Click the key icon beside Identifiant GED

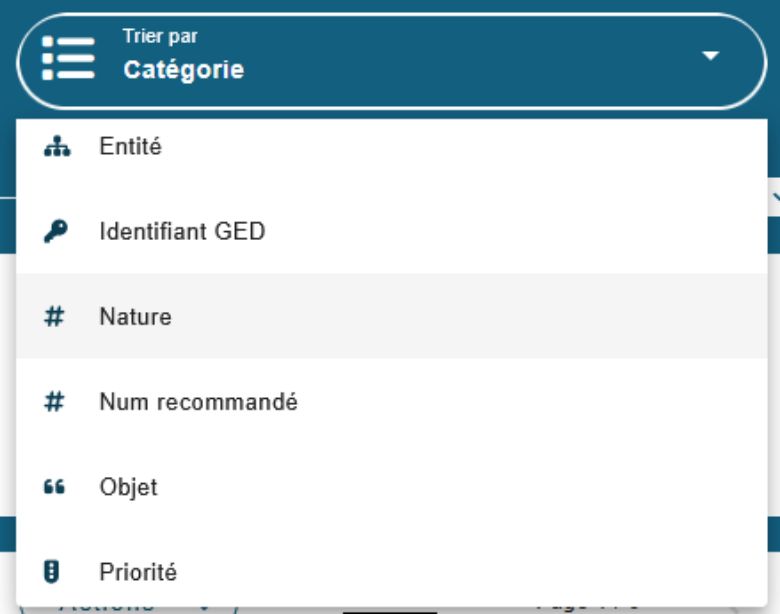(x=56, y=232)
